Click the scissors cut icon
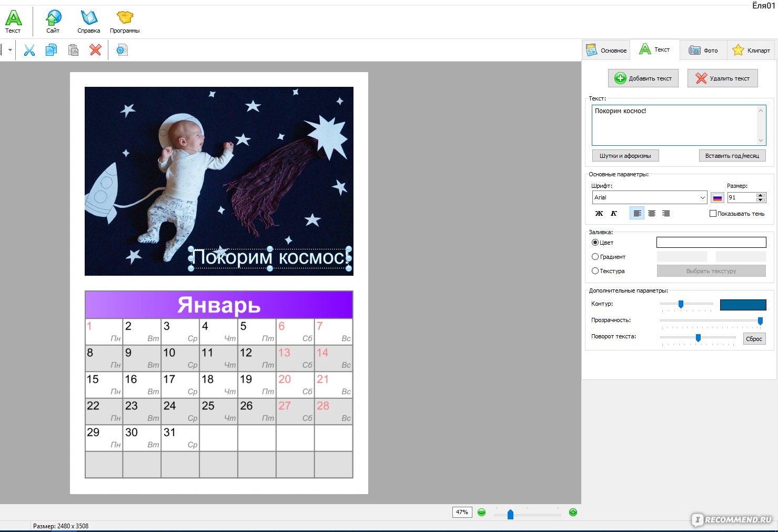Screen dimensions: 778x532 pyautogui.click(x=29, y=50)
